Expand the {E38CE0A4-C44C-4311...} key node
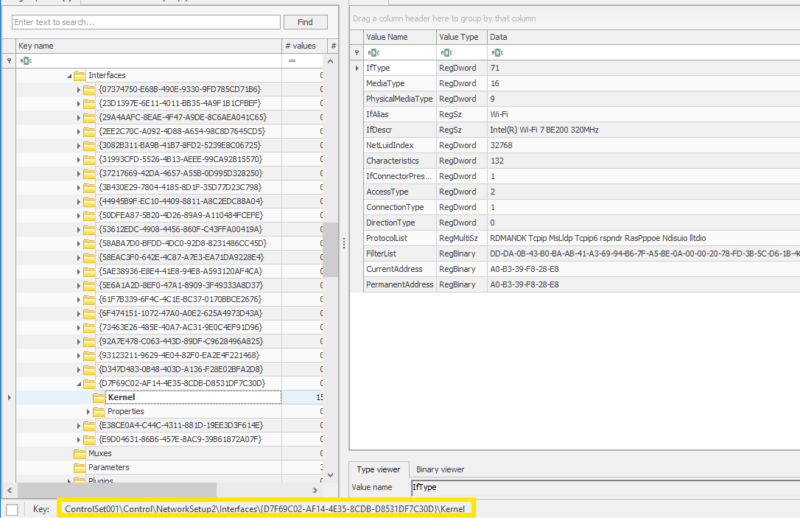The image size is (800, 518). (79, 425)
